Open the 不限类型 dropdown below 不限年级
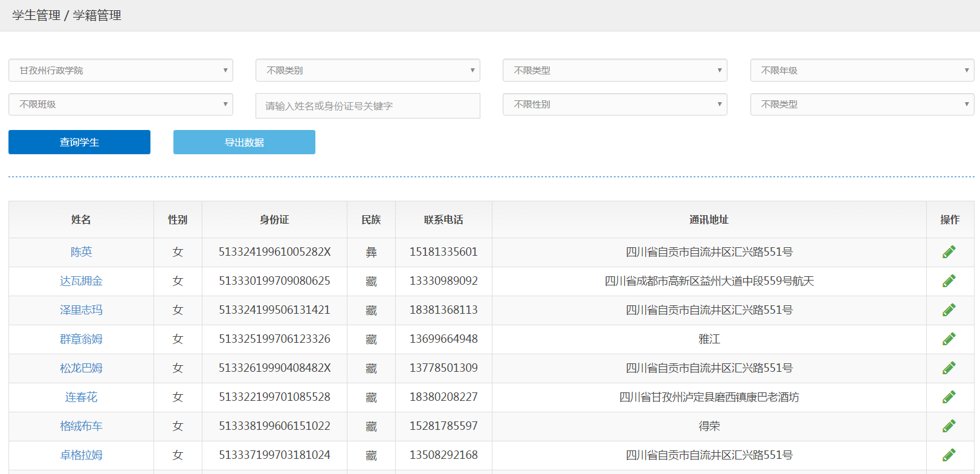Viewport: 980px width, 474px height. [x=862, y=104]
